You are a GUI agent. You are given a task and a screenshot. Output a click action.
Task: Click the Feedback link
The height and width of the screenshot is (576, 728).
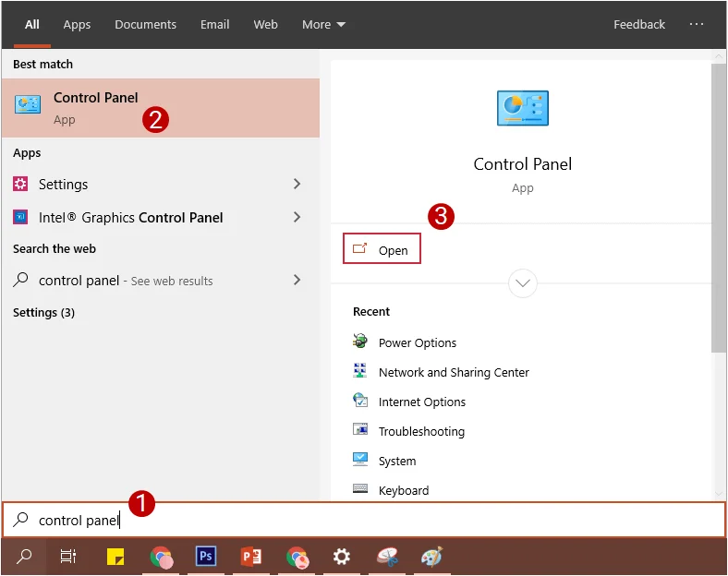[x=639, y=25]
